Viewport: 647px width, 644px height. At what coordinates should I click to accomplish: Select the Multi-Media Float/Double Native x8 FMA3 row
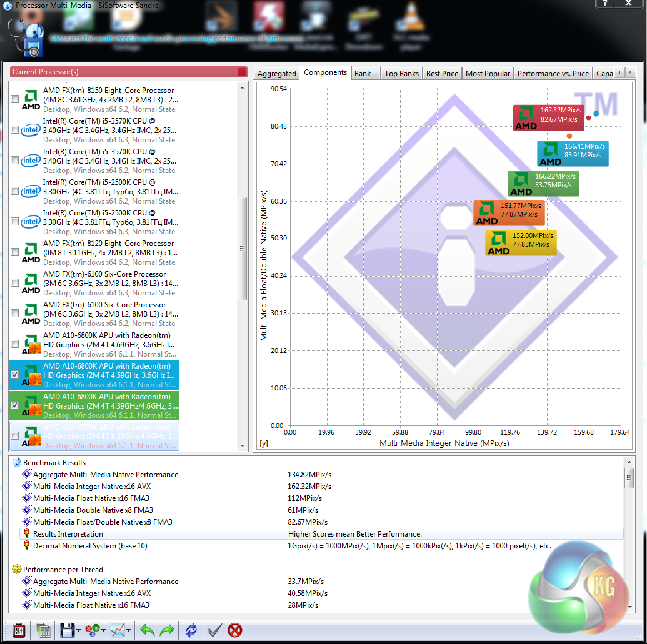pyautogui.click(x=321, y=522)
